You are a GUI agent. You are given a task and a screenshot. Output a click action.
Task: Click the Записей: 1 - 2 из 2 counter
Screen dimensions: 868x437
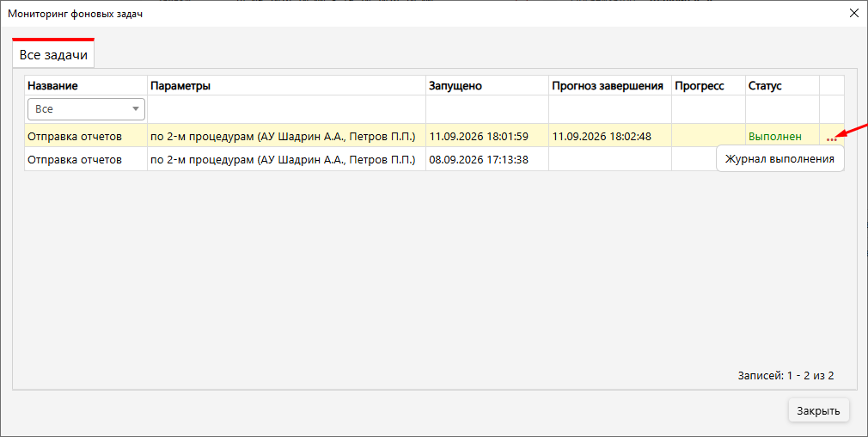click(785, 376)
